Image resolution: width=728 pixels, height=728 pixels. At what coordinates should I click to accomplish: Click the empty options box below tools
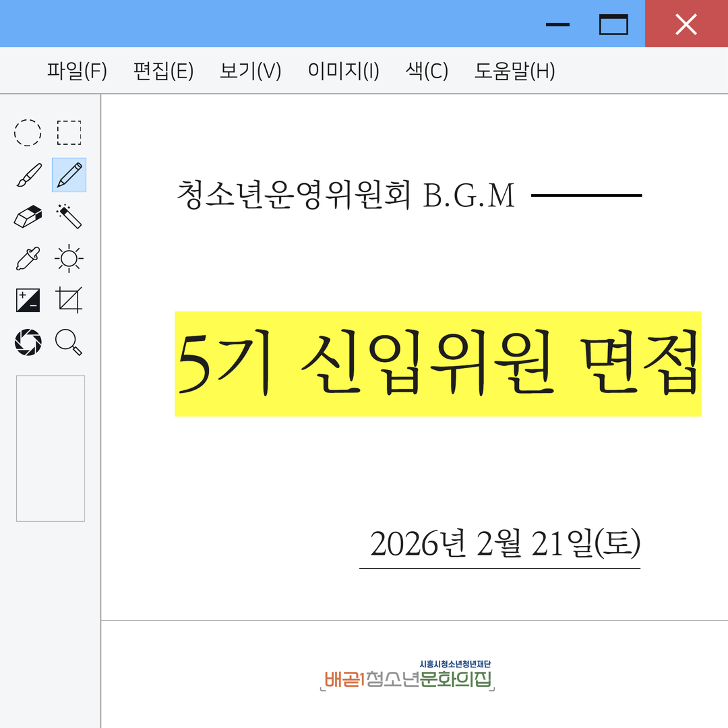(x=51, y=448)
